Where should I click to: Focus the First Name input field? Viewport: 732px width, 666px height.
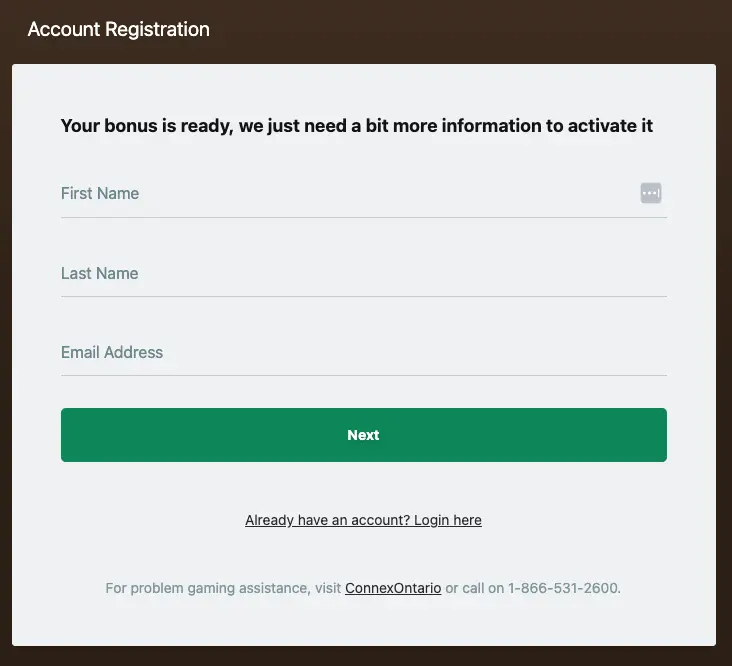point(364,194)
